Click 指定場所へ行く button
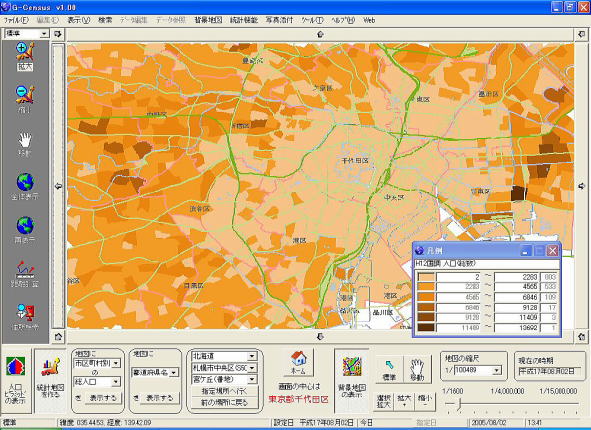The image size is (591, 430). point(225,391)
